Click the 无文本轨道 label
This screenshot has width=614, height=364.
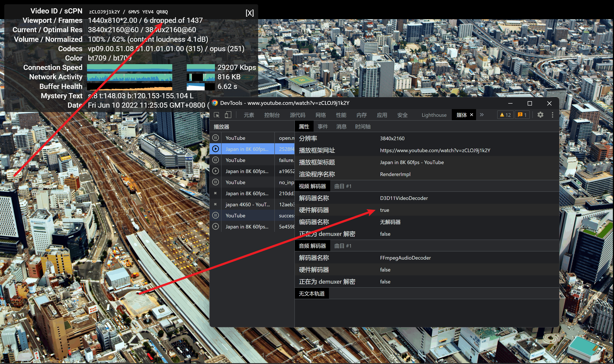(x=311, y=294)
